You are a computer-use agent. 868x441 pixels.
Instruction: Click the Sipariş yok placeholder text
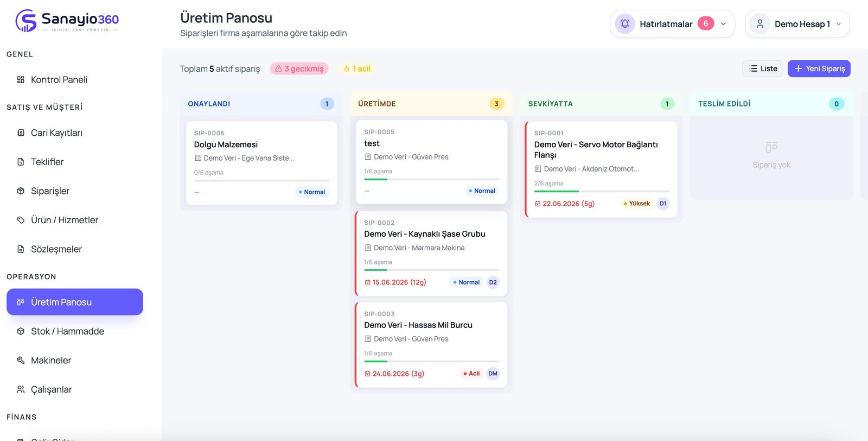point(771,165)
